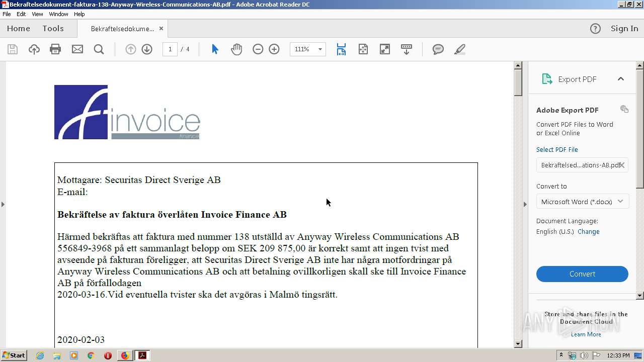Click Change document language link
This screenshot has height=362, width=644.
tap(589, 232)
